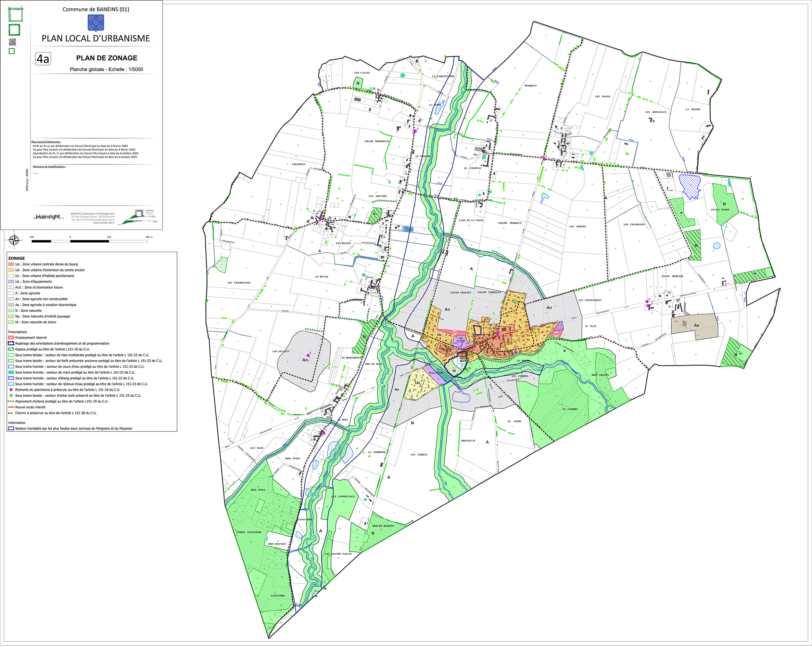Click the bioinsight logo
The image size is (812, 647).
click(x=48, y=217)
